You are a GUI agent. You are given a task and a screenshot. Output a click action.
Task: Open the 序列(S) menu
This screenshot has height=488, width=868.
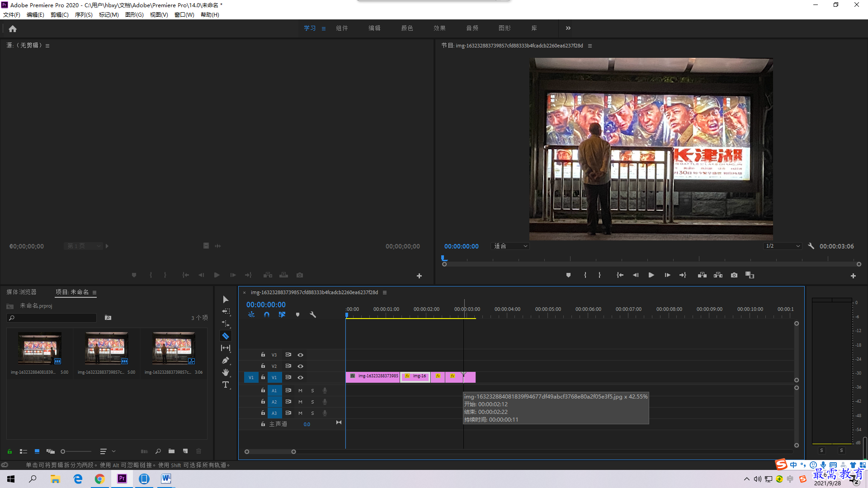coord(84,15)
